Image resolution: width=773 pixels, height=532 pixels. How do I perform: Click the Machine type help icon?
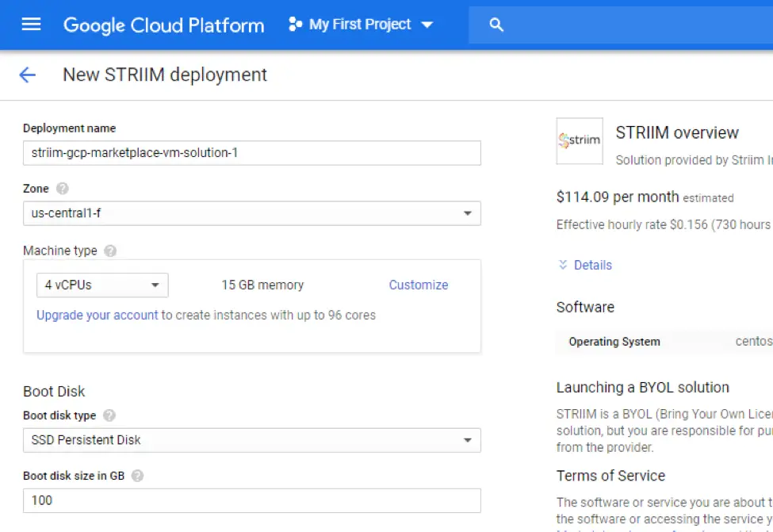110,251
